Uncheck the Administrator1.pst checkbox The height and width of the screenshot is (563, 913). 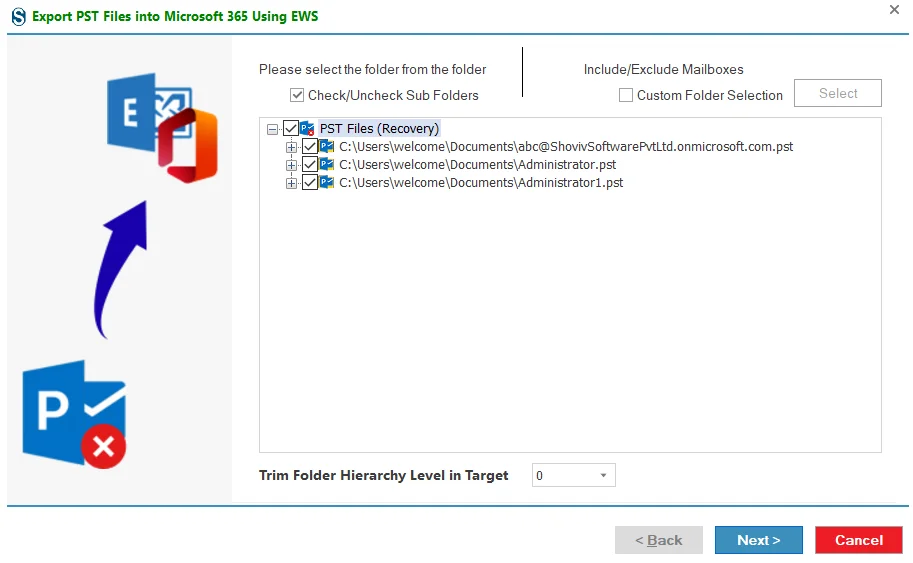point(310,183)
